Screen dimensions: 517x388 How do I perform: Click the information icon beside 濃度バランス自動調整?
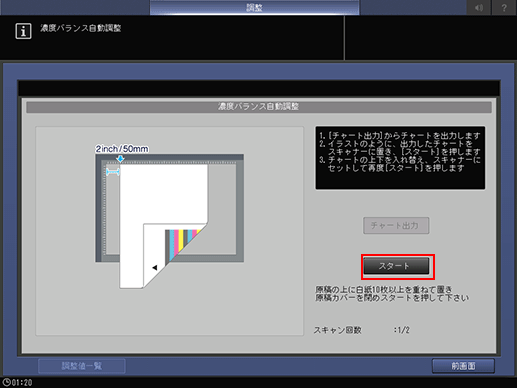pos(23,31)
